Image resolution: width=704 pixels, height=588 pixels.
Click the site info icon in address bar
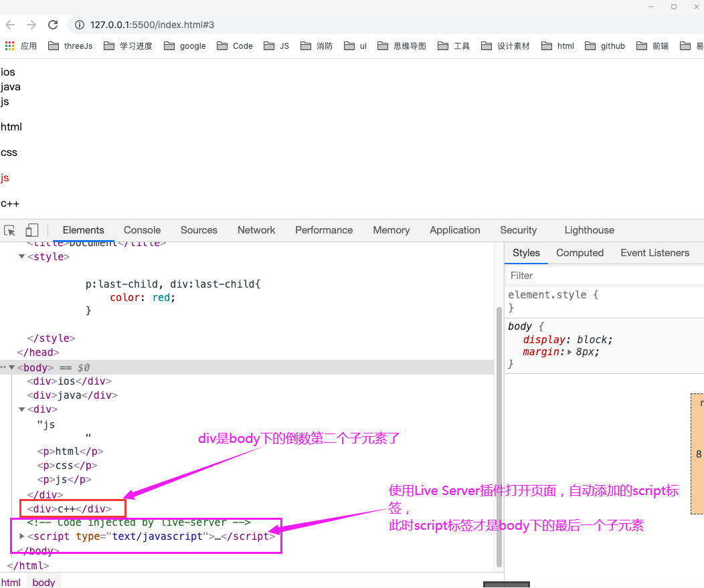click(80, 25)
